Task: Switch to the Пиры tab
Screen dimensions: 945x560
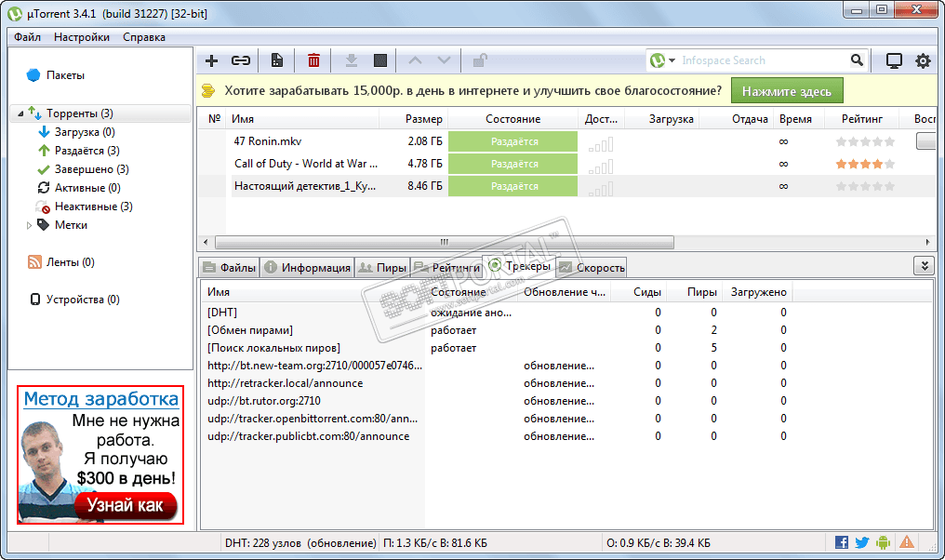Action: (382, 268)
